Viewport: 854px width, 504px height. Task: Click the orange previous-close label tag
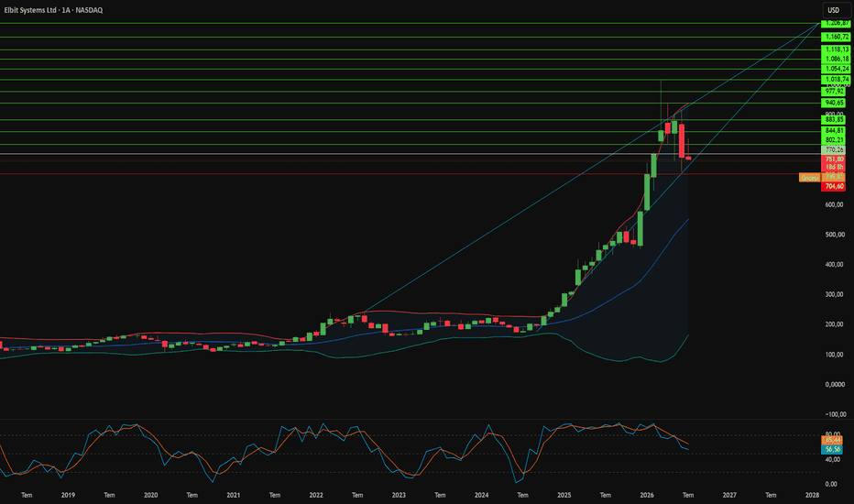click(x=809, y=178)
